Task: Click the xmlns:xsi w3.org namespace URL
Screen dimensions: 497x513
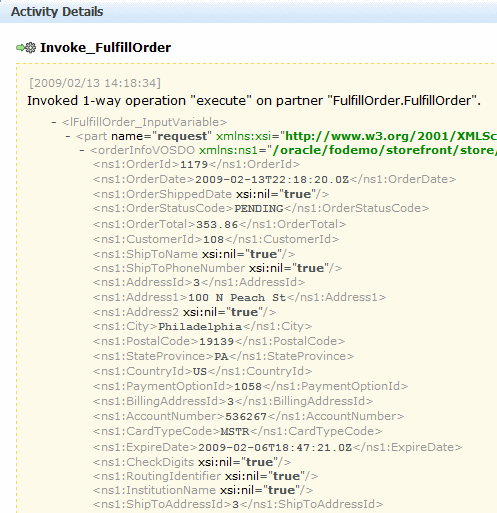Action: (x=391, y=136)
